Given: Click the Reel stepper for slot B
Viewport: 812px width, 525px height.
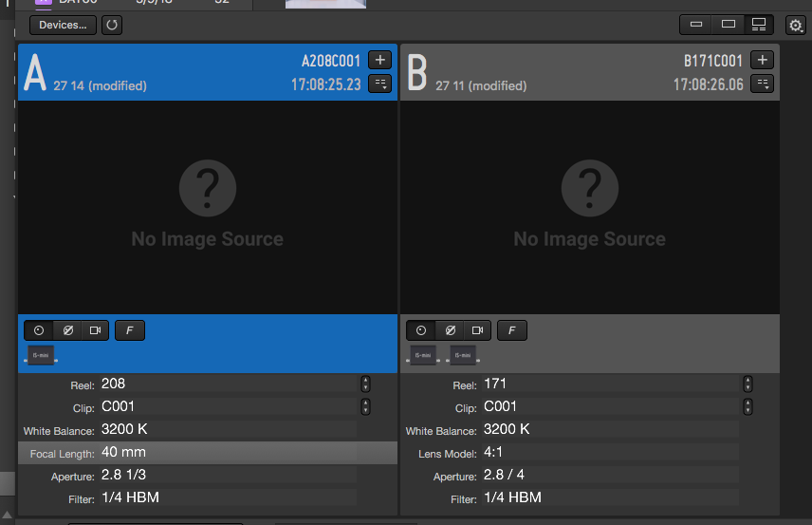Looking at the screenshot, I should click(747, 384).
